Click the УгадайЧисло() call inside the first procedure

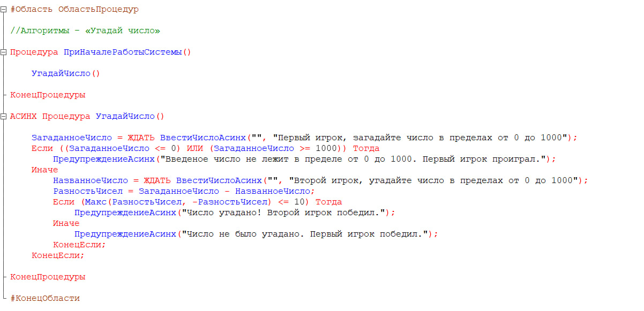tap(66, 74)
